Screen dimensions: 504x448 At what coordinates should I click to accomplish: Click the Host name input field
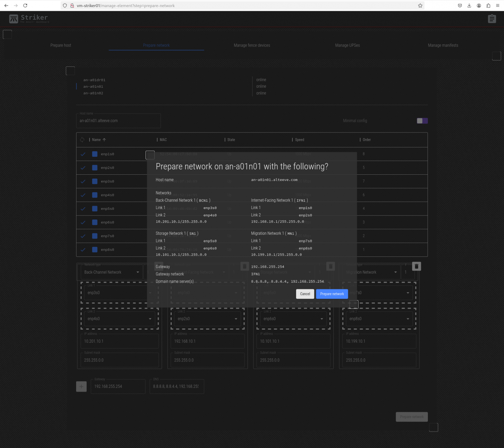point(118,121)
